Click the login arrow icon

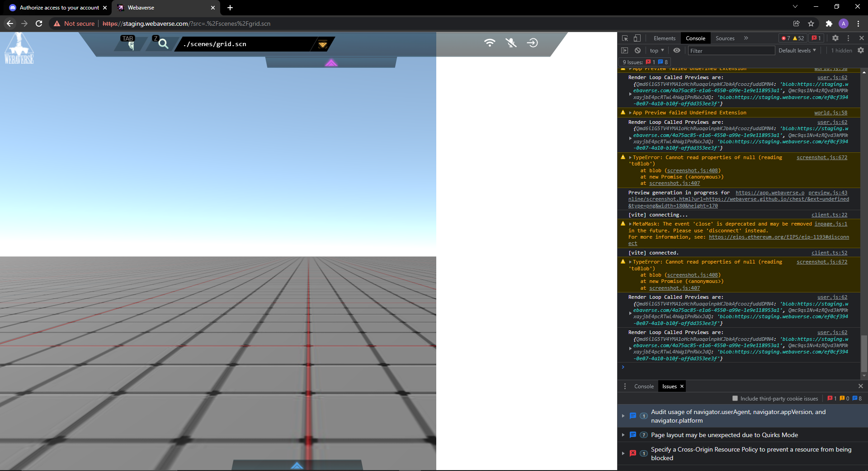[533, 43]
